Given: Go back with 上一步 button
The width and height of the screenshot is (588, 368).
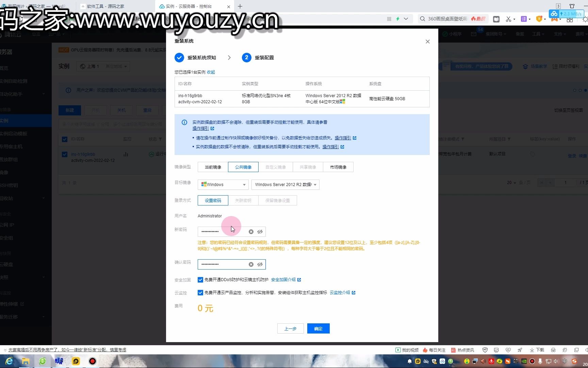Looking at the screenshot, I should click(290, 328).
